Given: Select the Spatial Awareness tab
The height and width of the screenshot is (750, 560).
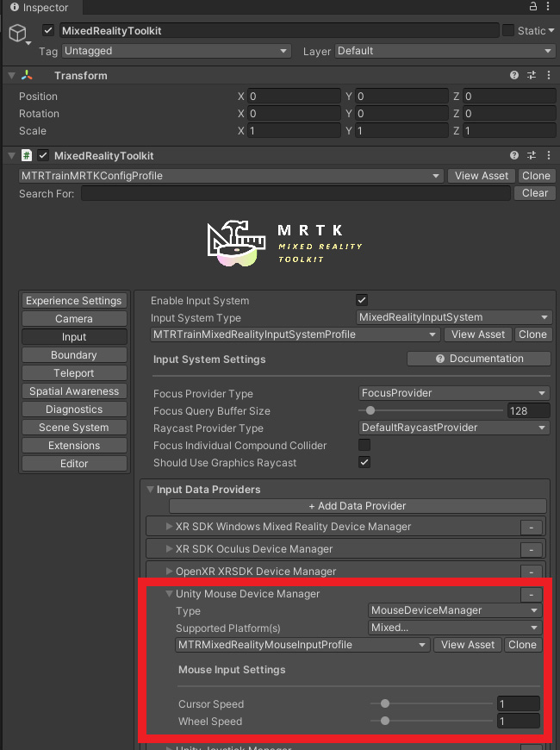Looking at the screenshot, I should coord(74,391).
